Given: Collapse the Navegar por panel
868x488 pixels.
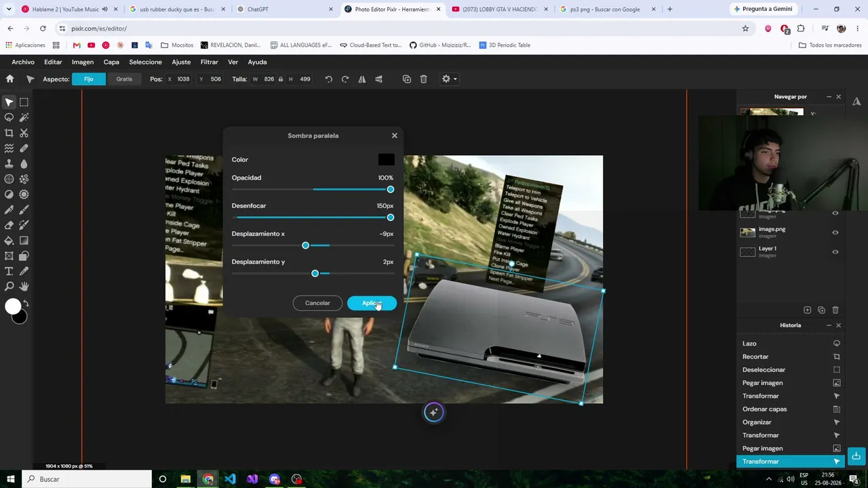Looking at the screenshot, I should point(829,97).
